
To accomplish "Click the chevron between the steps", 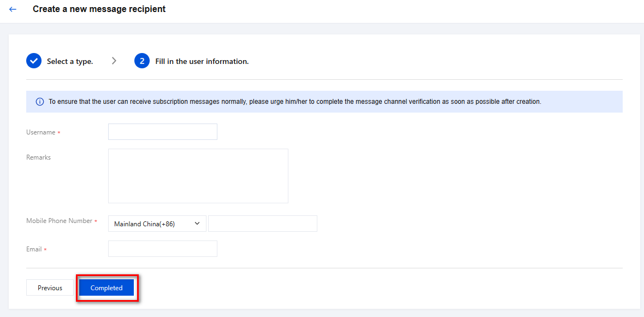I will click(114, 61).
